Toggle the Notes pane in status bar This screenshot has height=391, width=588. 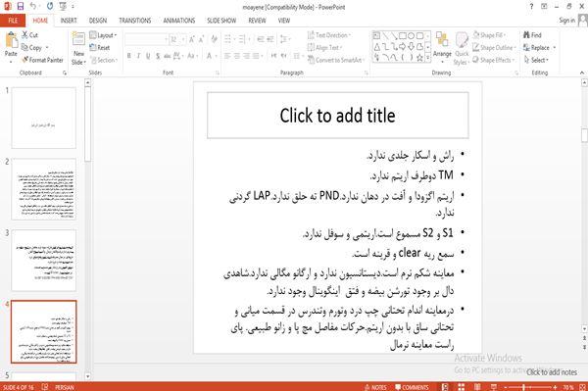(375, 387)
